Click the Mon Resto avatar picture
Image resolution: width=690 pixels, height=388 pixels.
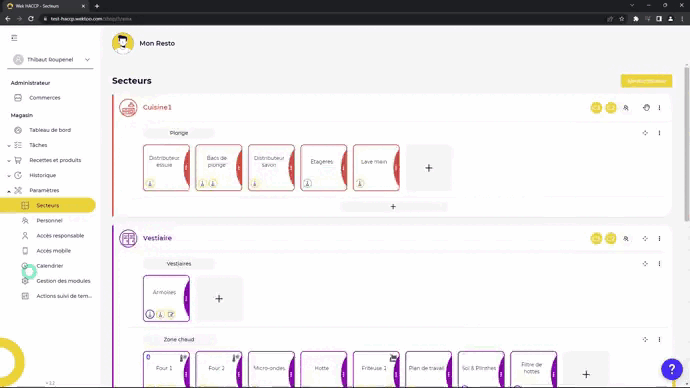point(123,43)
